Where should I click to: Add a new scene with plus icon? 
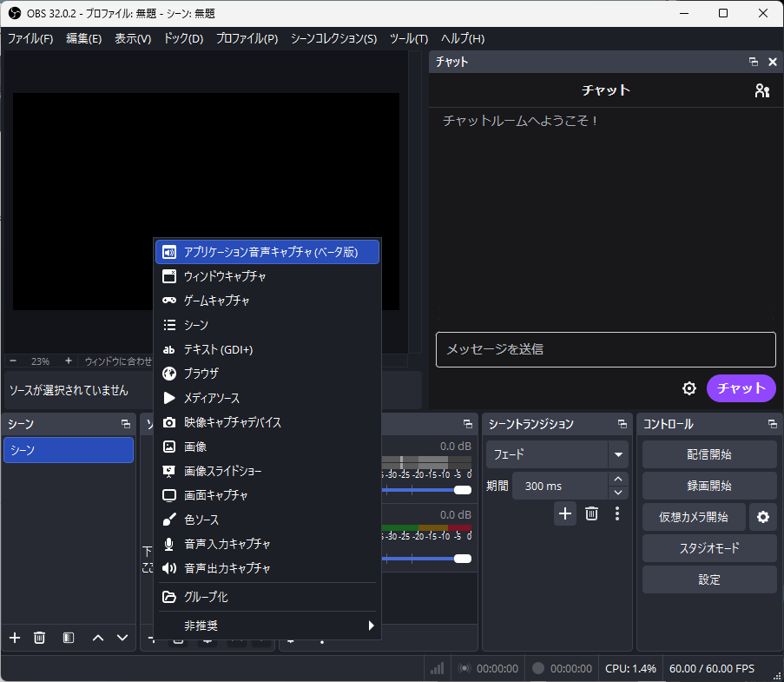pyautogui.click(x=15, y=638)
